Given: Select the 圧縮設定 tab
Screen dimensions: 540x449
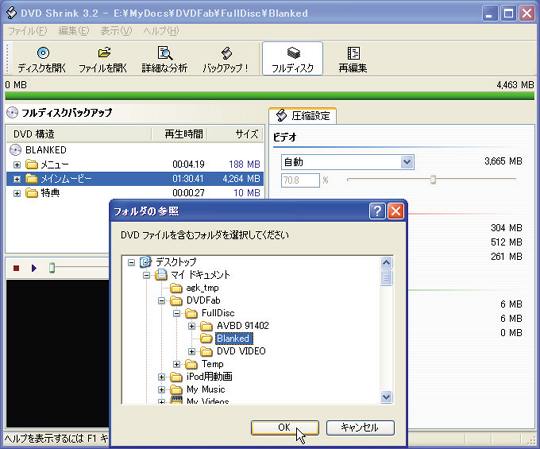Looking at the screenshot, I should 303,116.
